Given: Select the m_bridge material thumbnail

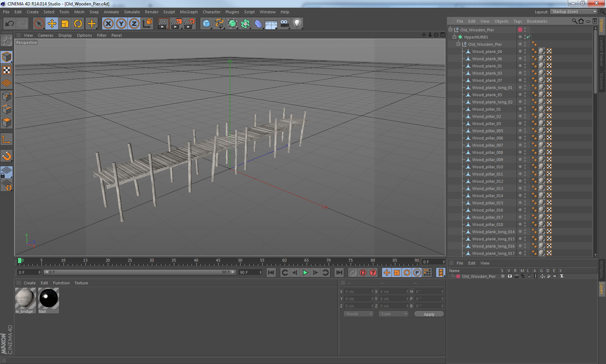Looking at the screenshot, I should 25,298.
